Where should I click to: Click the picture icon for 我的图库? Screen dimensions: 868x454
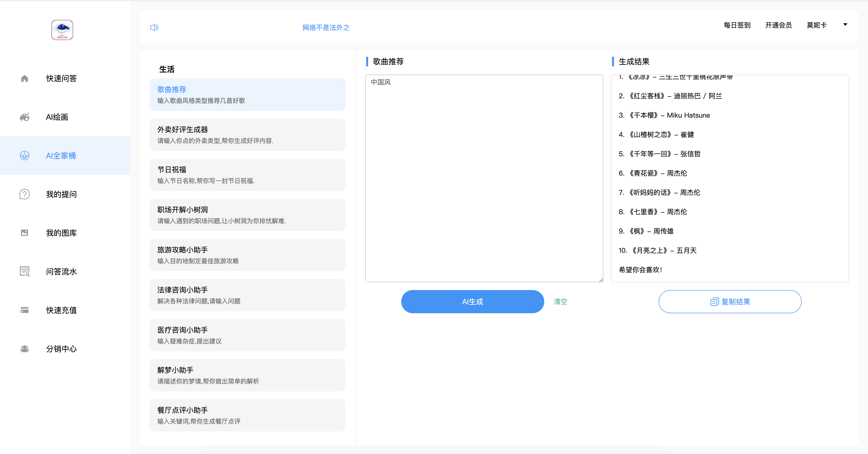[x=25, y=233]
